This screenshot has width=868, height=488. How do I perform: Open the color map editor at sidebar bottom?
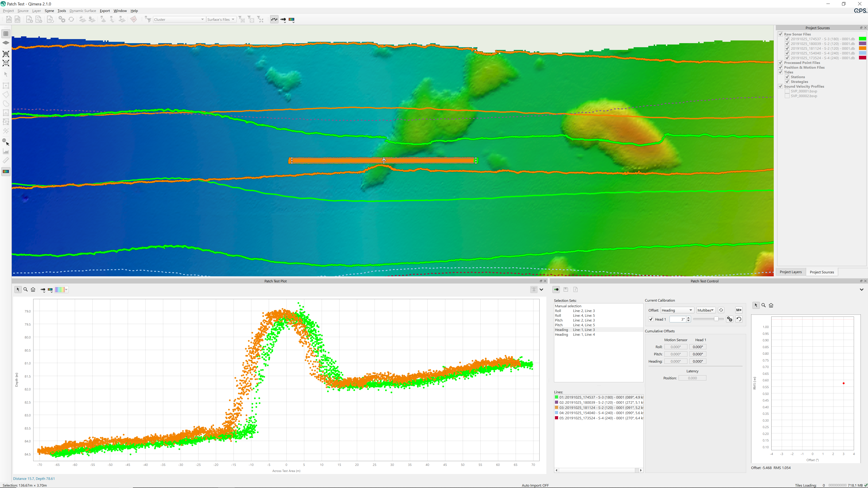click(6, 171)
